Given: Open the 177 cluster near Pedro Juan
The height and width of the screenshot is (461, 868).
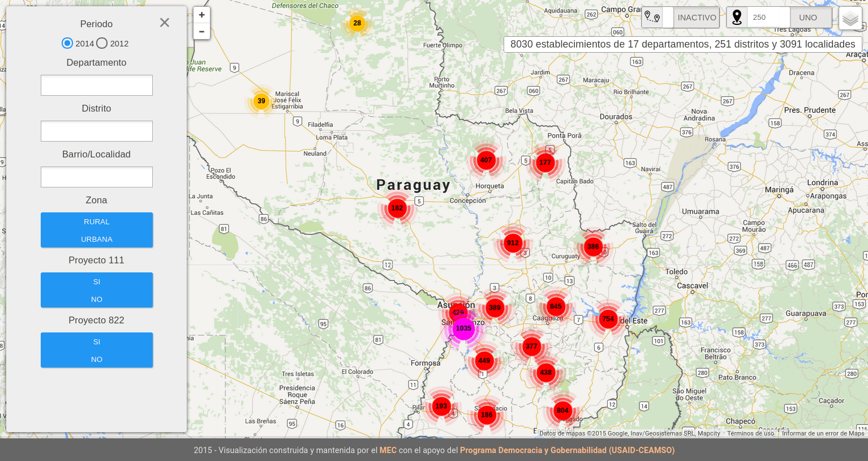Looking at the screenshot, I should (x=545, y=163).
